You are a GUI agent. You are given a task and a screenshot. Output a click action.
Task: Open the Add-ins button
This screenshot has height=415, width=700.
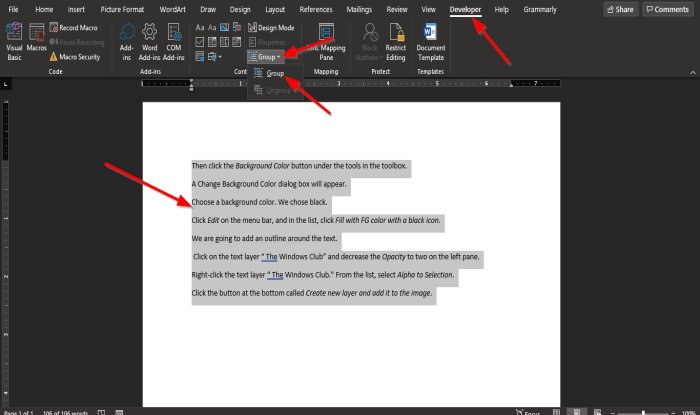click(127, 45)
